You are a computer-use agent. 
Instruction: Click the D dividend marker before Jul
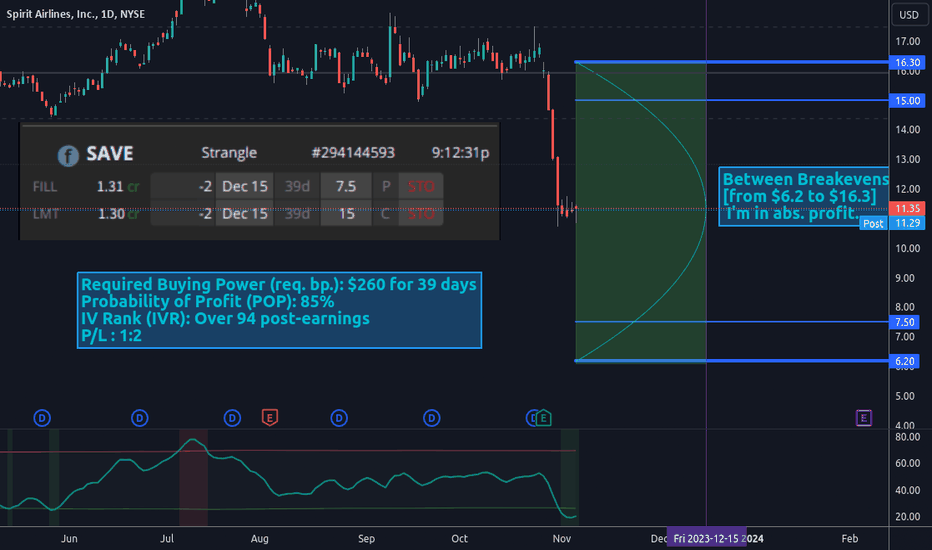pos(140,418)
